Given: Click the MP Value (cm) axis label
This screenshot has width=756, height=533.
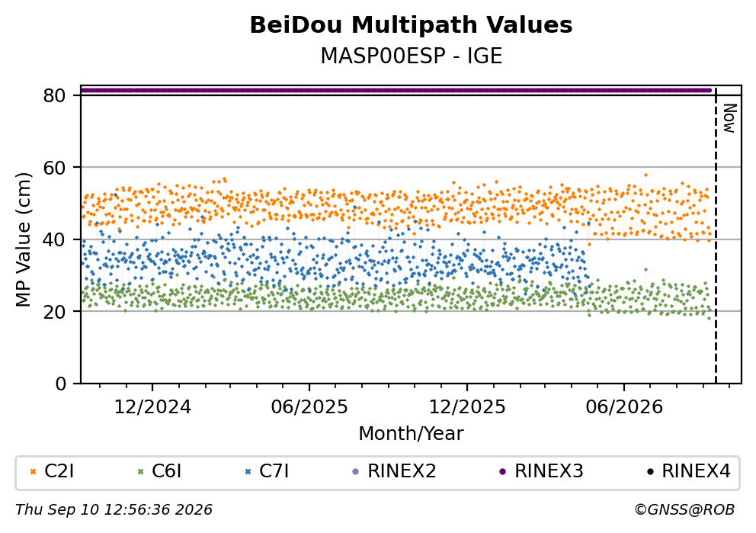Looking at the screenshot, I should click(23, 239).
